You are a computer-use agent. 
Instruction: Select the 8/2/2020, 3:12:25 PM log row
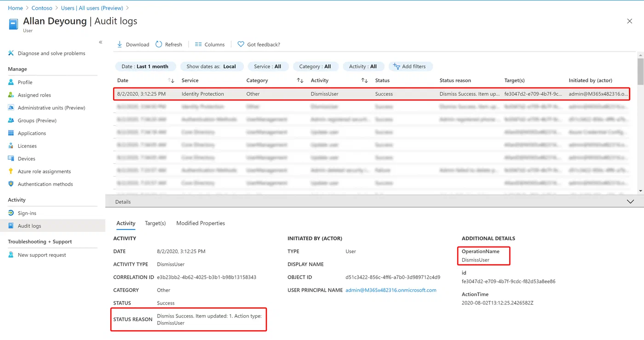point(371,94)
